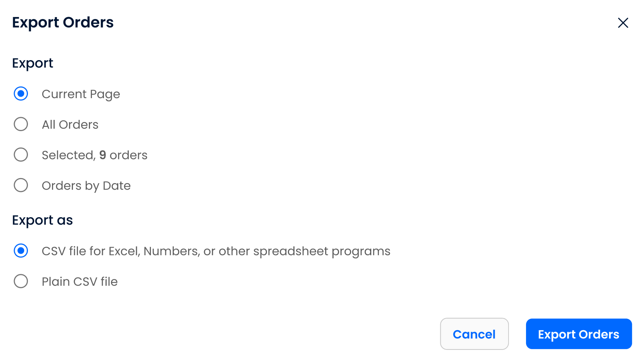Click the Cancel button
The height and width of the screenshot is (360, 644).
pyautogui.click(x=474, y=334)
